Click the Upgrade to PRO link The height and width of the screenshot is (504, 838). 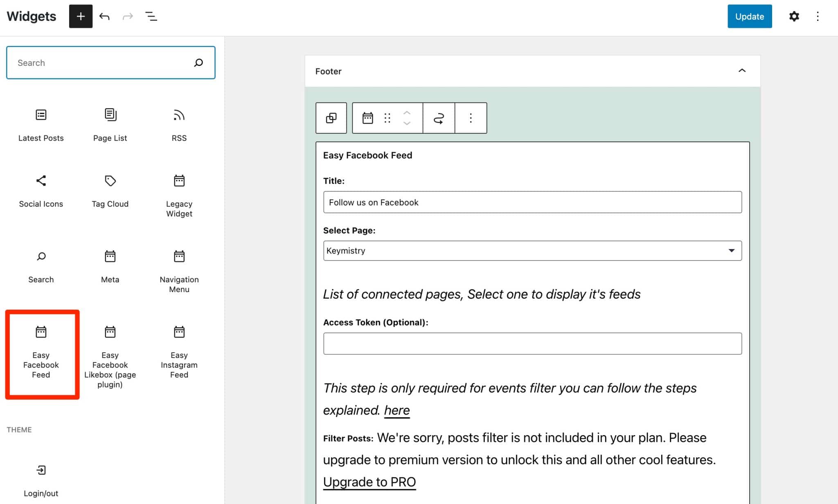[369, 482]
